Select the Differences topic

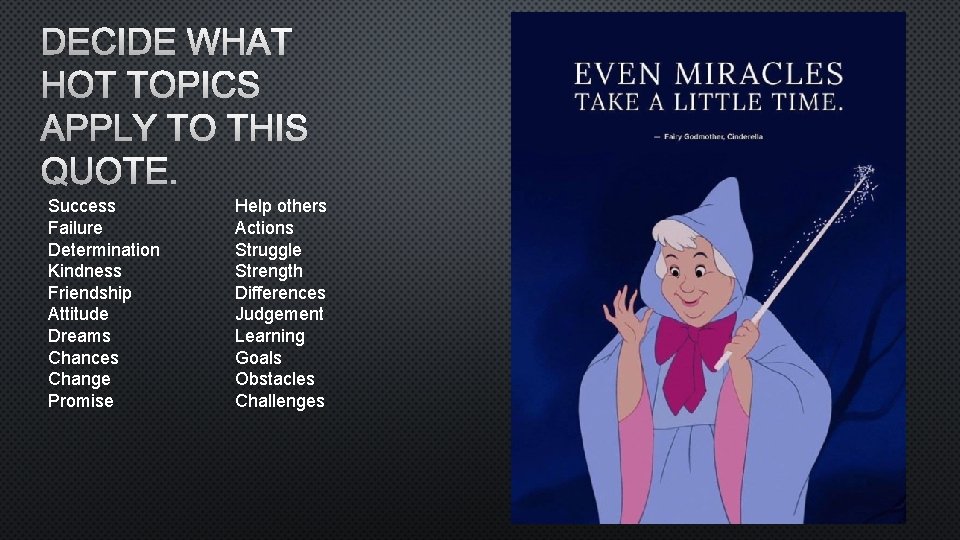point(280,293)
